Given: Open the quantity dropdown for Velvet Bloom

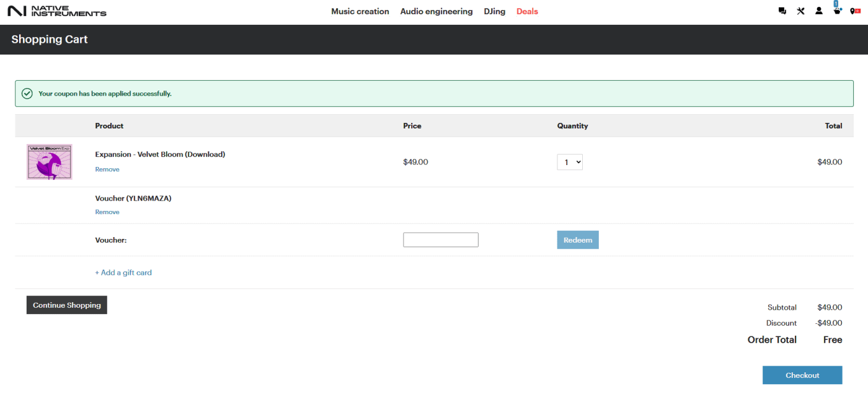Looking at the screenshot, I should click(570, 162).
